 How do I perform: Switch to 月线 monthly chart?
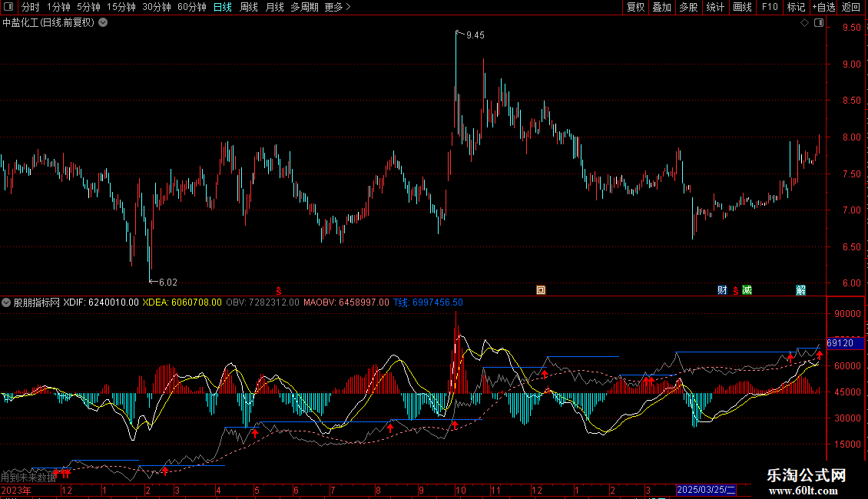tap(274, 7)
